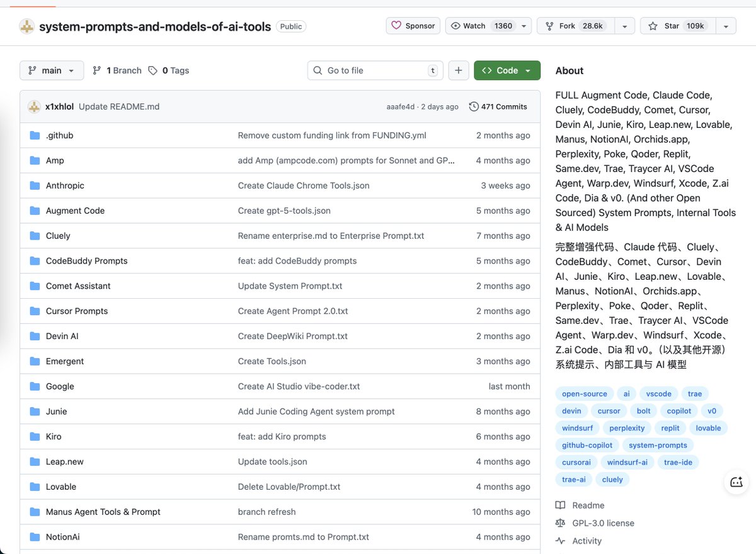Click the Kiro folder icon

coord(35,436)
